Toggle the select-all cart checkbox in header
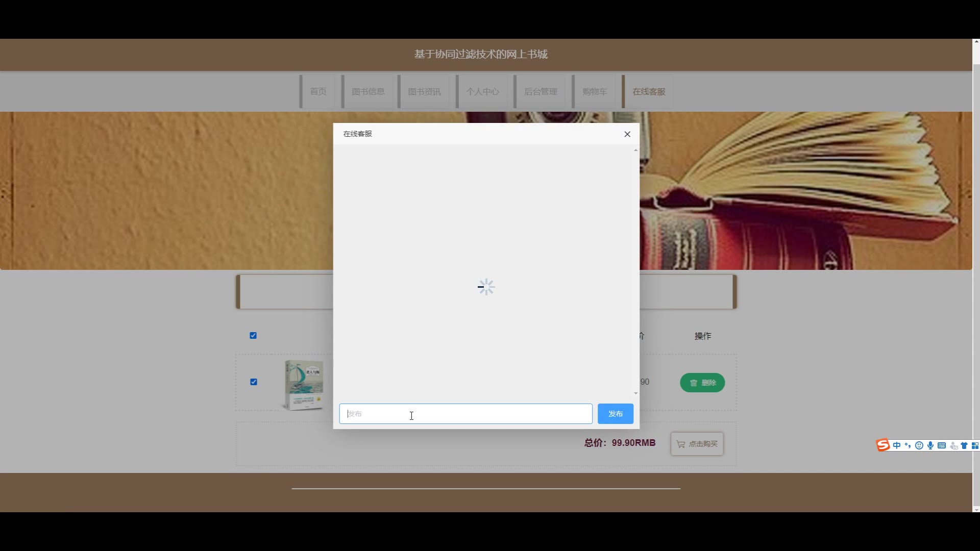 [x=253, y=335]
